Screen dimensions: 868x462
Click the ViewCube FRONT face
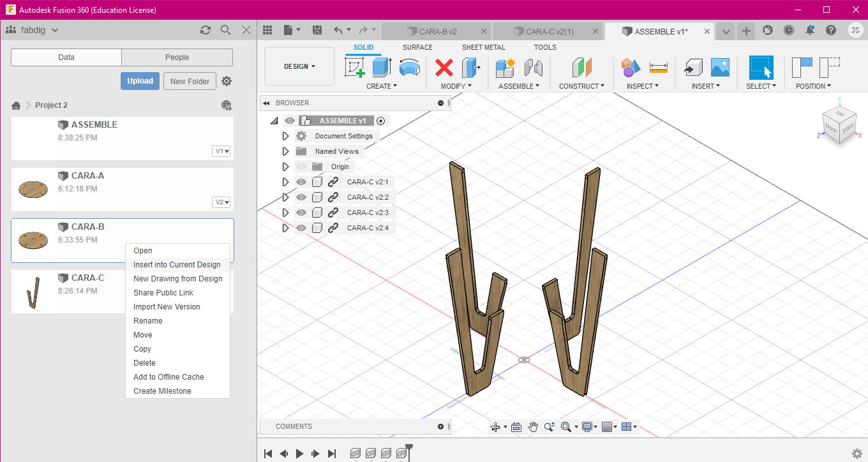[x=832, y=128]
